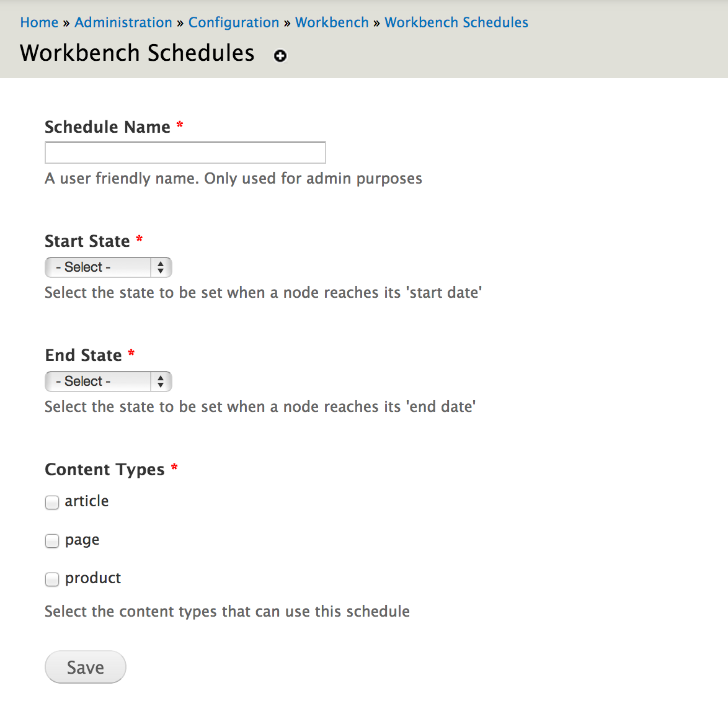728x706 pixels.
Task: Click the Workbench Schedules page heading
Action: (138, 53)
